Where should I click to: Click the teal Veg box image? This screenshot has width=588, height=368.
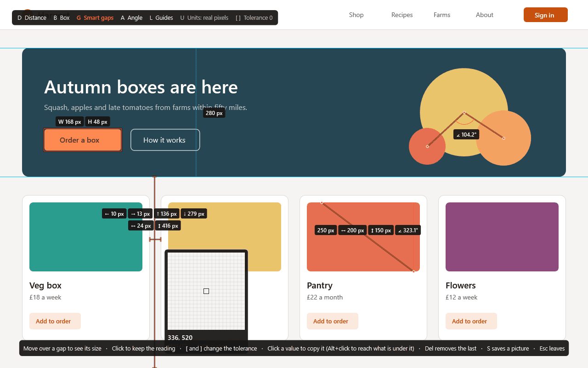(86, 237)
